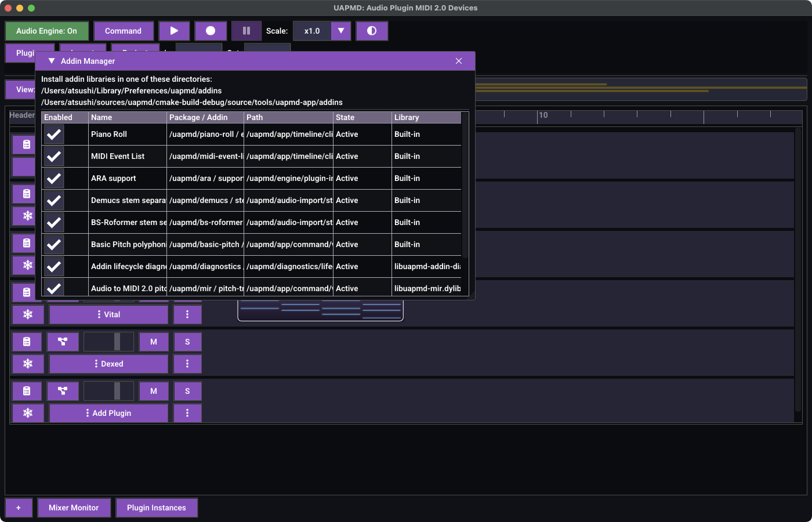Click the Library column header
812x522 pixels.
click(x=426, y=117)
